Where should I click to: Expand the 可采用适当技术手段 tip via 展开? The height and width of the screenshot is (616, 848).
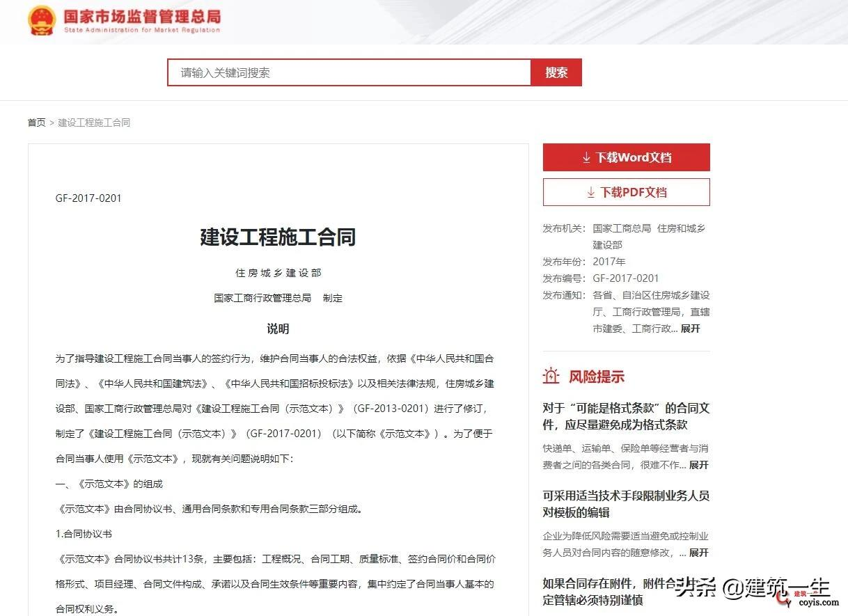tap(698, 553)
